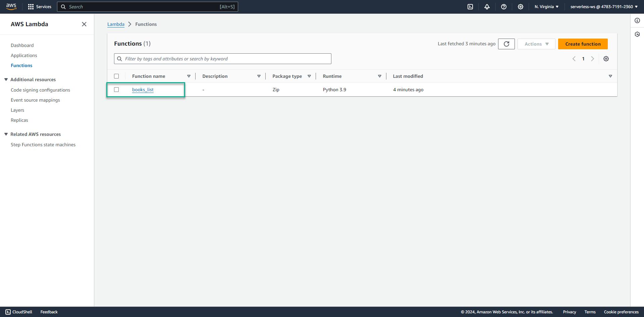Screen dimensions: 644x317
Task: Open the books_list function link
Action: click(x=143, y=90)
